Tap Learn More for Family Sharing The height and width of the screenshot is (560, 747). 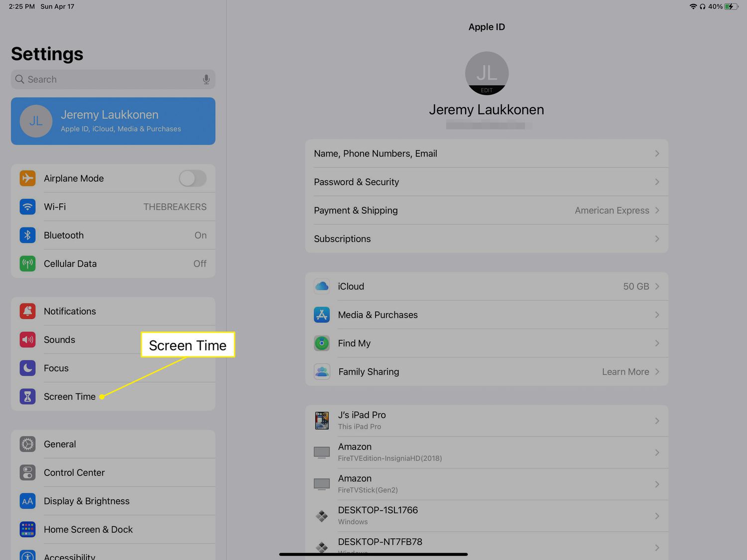click(x=625, y=372)
